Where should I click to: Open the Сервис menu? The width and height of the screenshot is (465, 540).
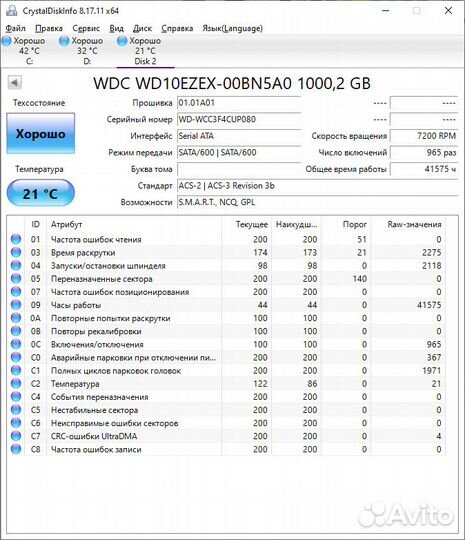(86, 28)
